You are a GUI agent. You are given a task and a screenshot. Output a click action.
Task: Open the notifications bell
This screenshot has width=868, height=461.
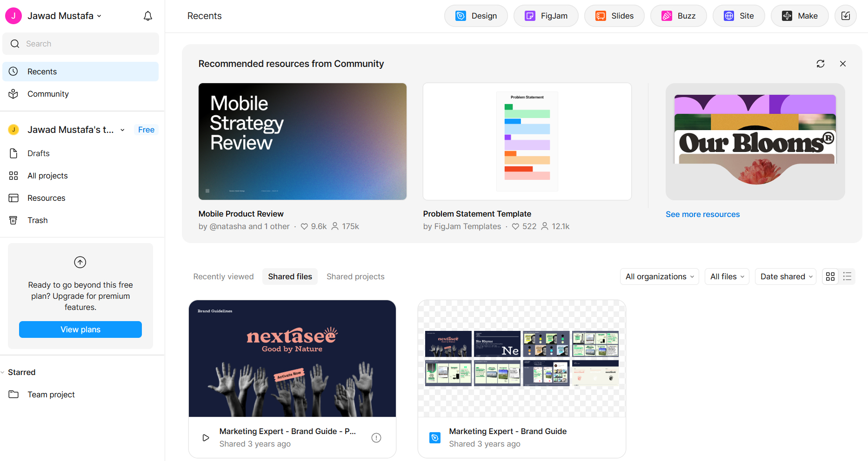[x=148, y=16]
